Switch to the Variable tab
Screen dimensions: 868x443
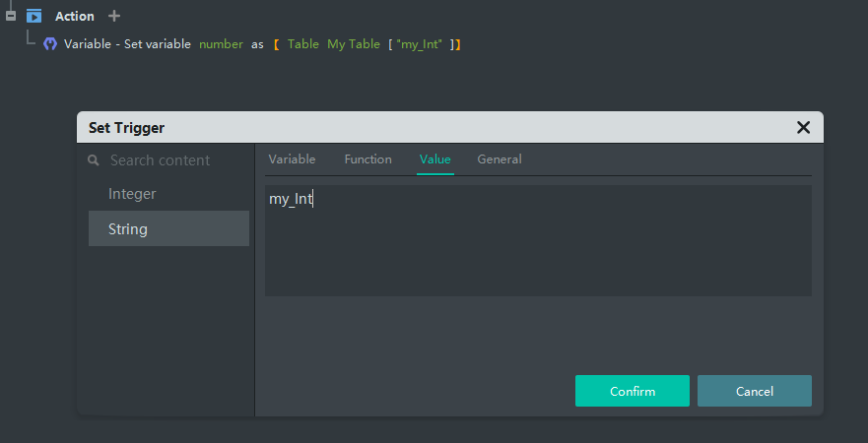[292, 159]
